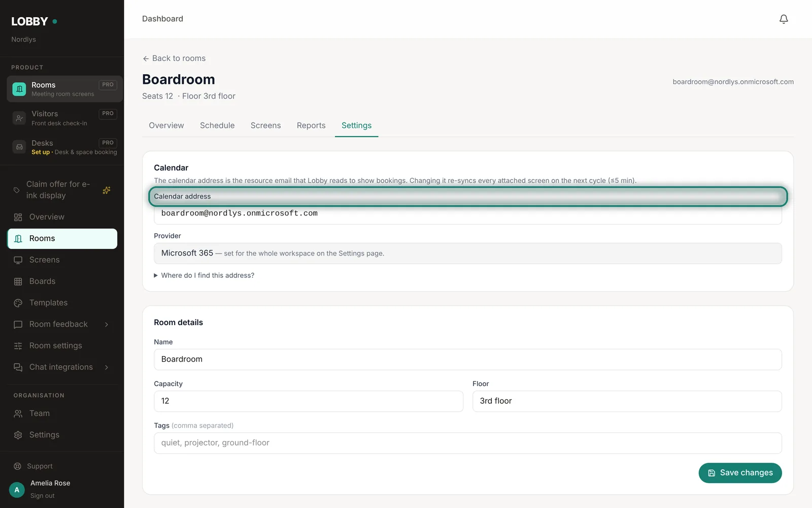Click the Dashboard header title
The image size is (812, 508).
(x=162, y=19)
